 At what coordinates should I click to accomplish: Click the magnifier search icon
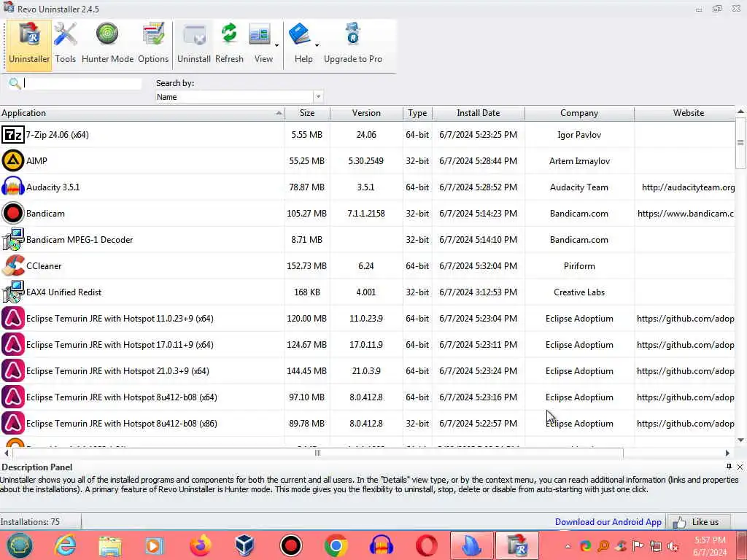[15, 84]
